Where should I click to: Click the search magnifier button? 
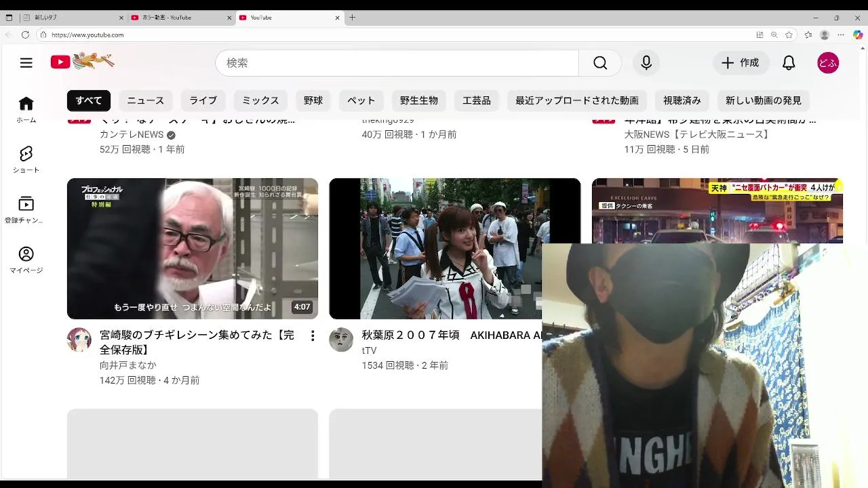(x=600, y=63)
